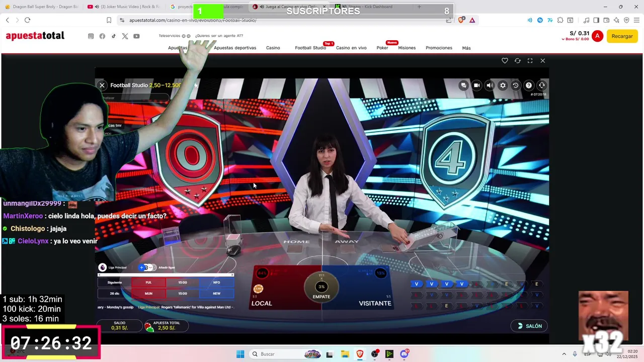Click Liga Principal league logo

[103, 267]
